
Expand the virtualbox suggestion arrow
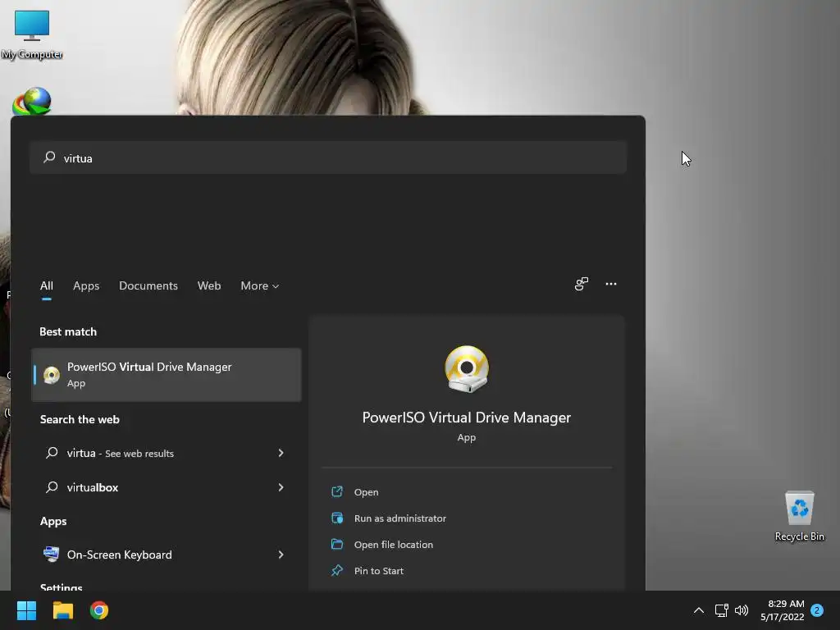[281, 487]
